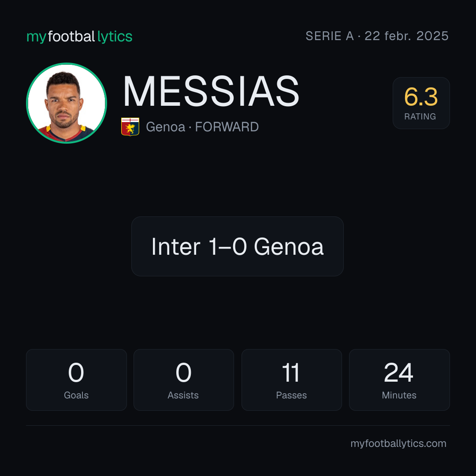Click the 11 passes number
The width and height of the screenshot is (476, 476).
tap(291, 372)
